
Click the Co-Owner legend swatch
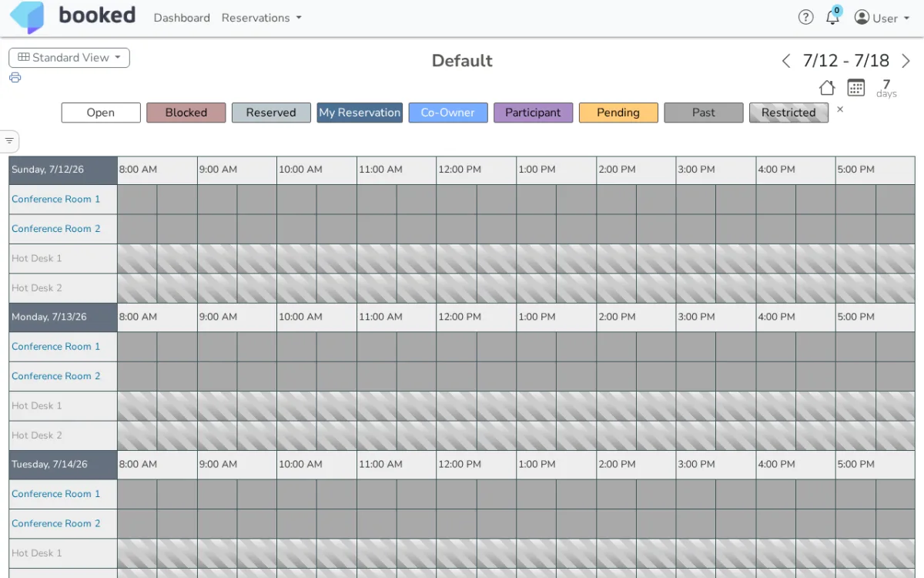point(448,113)
